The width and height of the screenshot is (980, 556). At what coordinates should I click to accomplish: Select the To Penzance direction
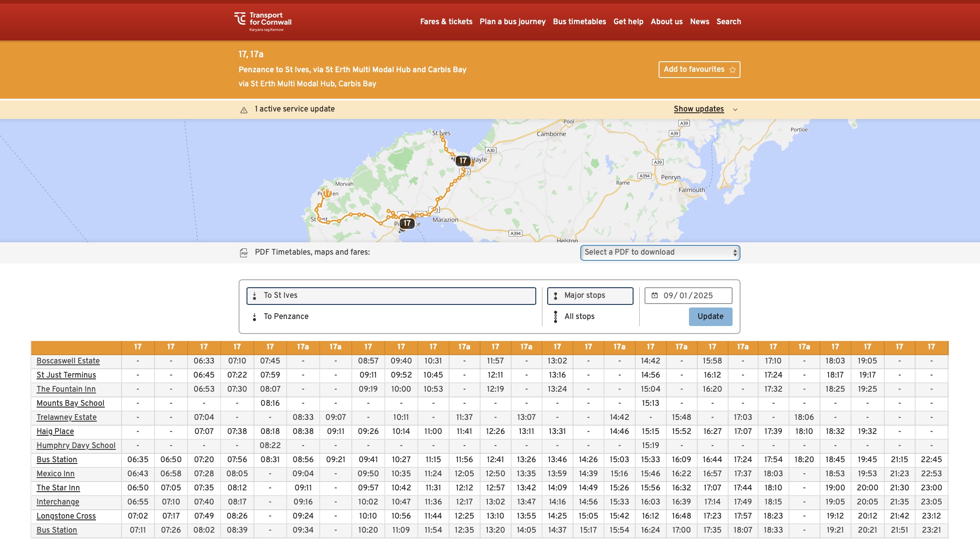coord(286,316)
